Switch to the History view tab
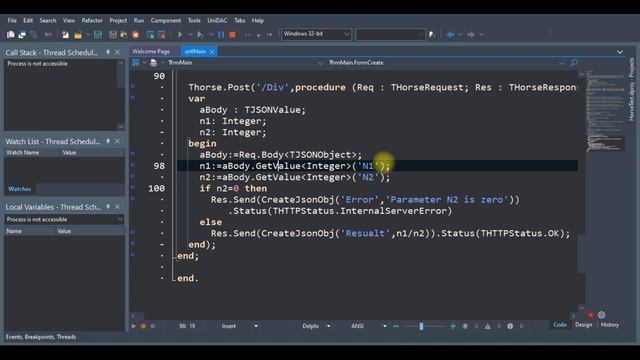 click(610, 325)
